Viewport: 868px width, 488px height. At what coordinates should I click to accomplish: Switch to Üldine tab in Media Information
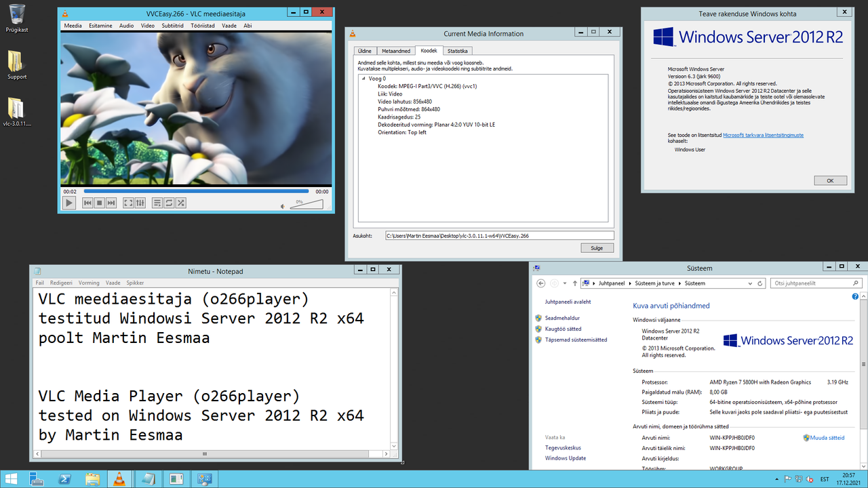click(x=365, y=51)
